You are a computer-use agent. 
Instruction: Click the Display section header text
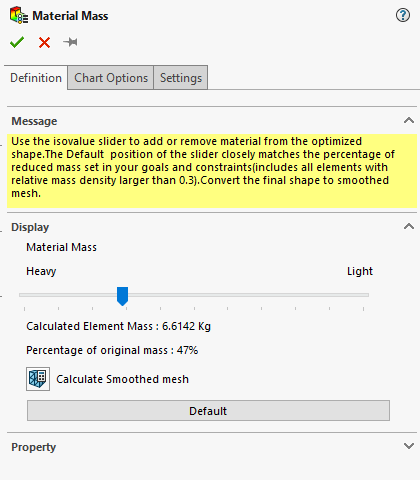pyautogui.click(x=30, y=227)
